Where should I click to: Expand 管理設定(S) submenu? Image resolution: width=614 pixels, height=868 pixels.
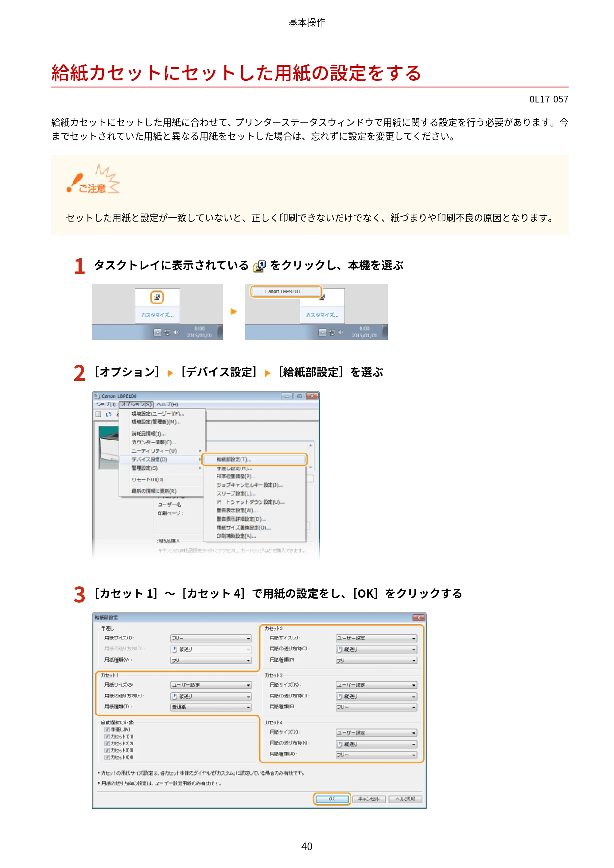(162, 468)
